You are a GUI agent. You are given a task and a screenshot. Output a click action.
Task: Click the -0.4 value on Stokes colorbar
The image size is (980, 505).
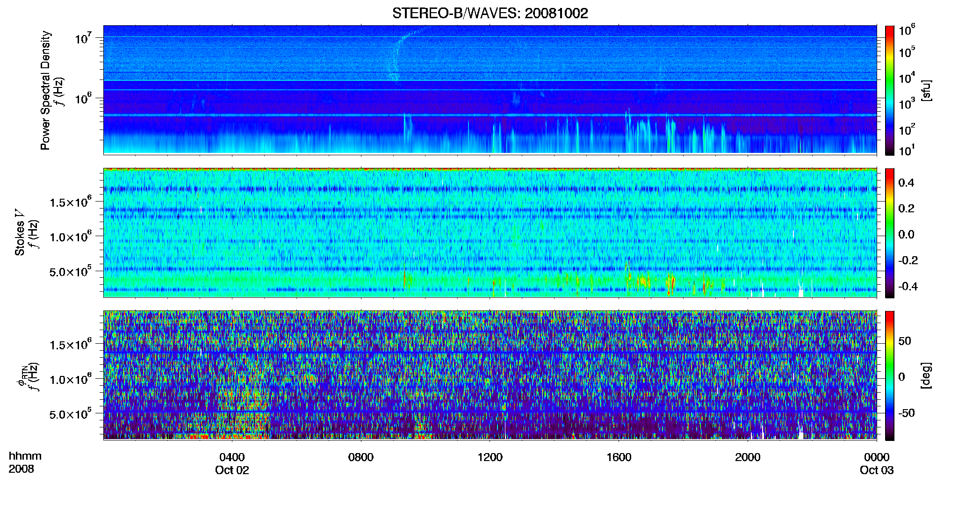(908, 286)
